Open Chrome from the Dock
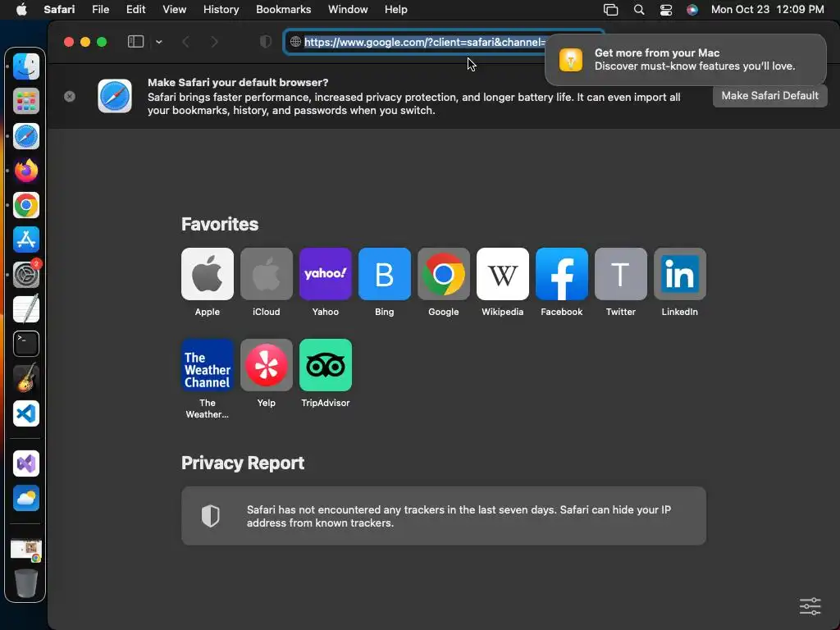Image resolution: width=840 pixels, height=630 pixels. pyautogui.click(x=25, y=205)
